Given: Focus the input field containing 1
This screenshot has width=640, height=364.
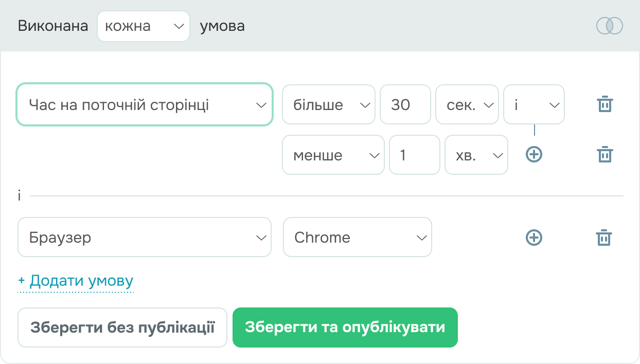Looking at the screenshot, I should coord(414,155).
